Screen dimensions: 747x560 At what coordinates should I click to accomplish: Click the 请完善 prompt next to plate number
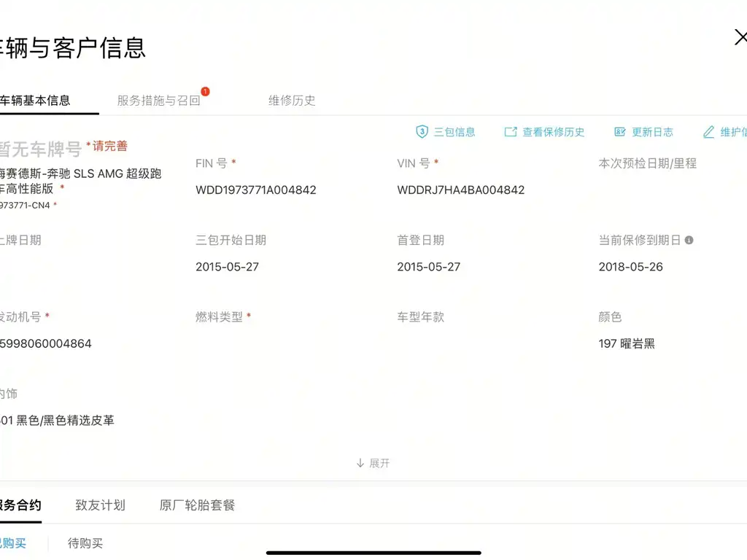coord(109,146)
